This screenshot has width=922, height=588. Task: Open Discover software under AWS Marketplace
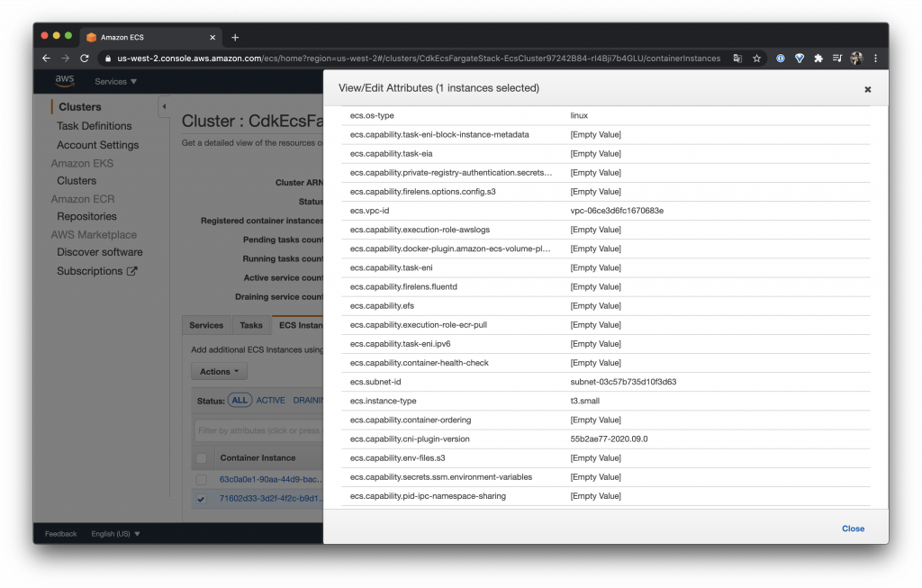[x=99, y=251]
